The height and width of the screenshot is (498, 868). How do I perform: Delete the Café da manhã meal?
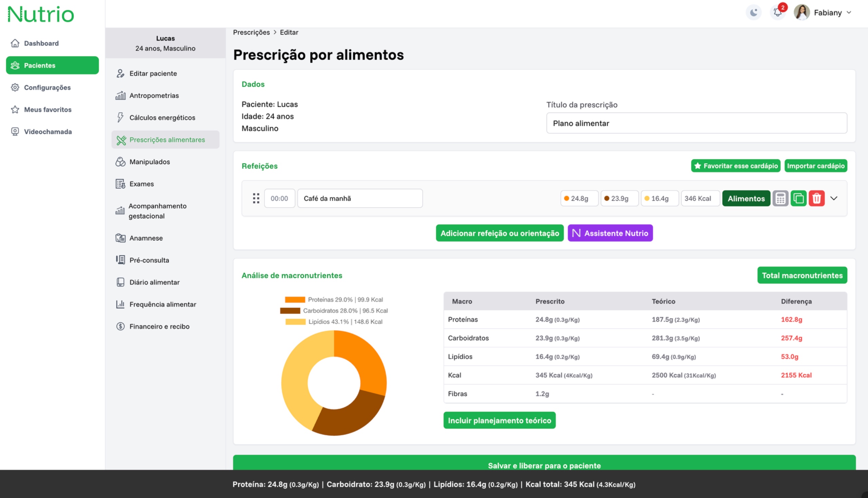[x=817, y=198]
